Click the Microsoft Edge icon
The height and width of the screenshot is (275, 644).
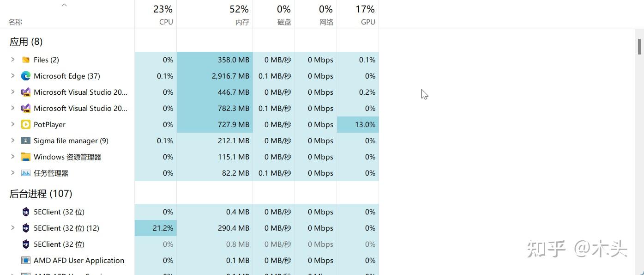pyautogui.click(x=26, y=76)
